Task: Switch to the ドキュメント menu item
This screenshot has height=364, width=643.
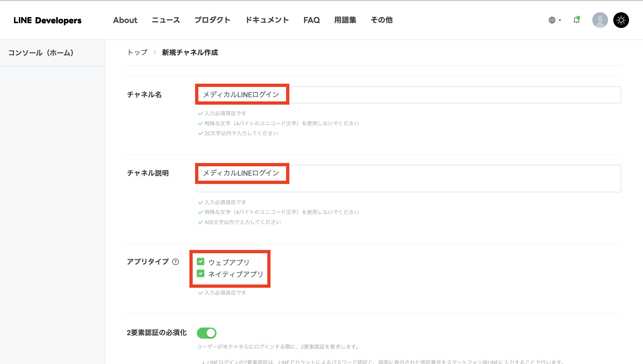Action: [267, 20]
